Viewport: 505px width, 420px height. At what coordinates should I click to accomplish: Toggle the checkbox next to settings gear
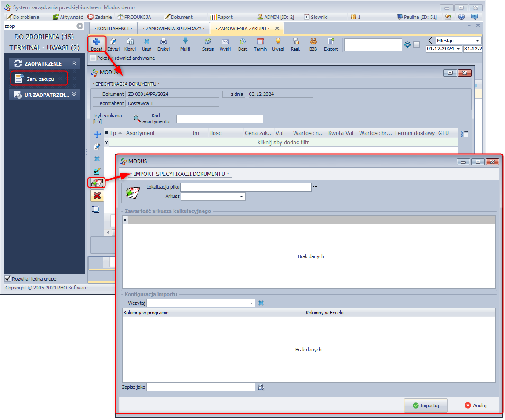[x=416, y=45]
